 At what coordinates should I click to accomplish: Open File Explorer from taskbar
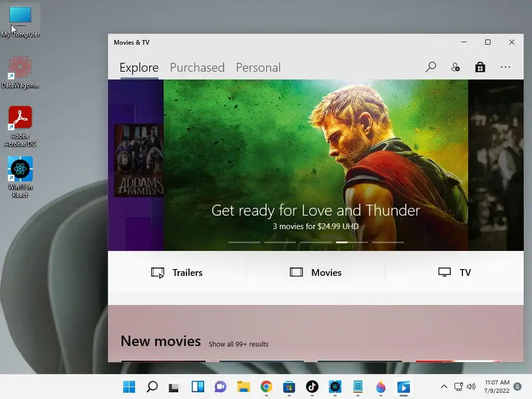click(x=243, y=387)
